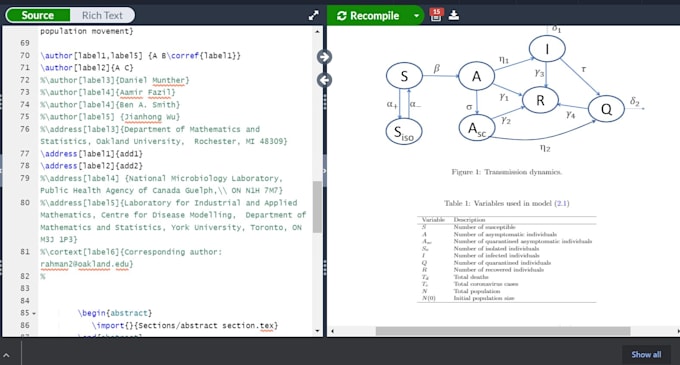
Task: Click node Q in the PDF diagram
Action: 606,109
